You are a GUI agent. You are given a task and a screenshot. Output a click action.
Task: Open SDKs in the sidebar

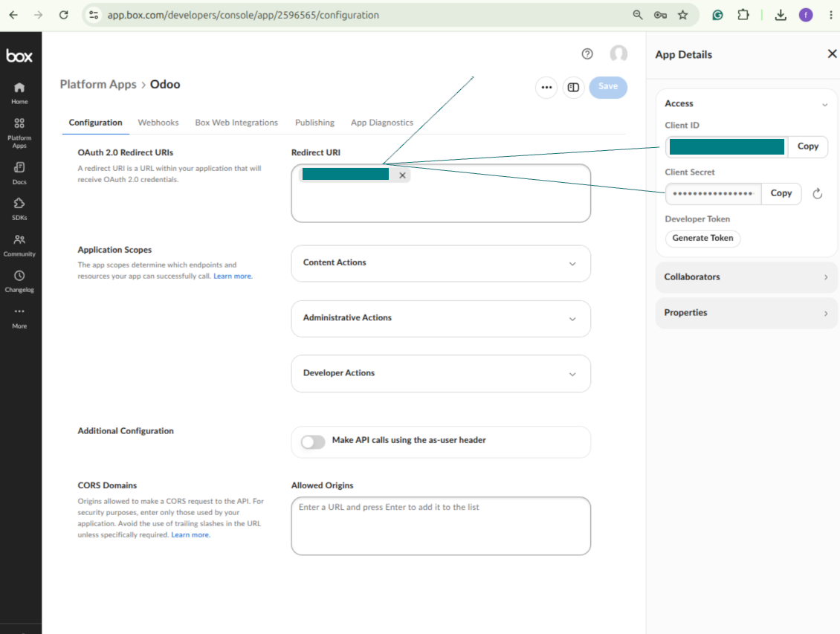coord(19,210)
